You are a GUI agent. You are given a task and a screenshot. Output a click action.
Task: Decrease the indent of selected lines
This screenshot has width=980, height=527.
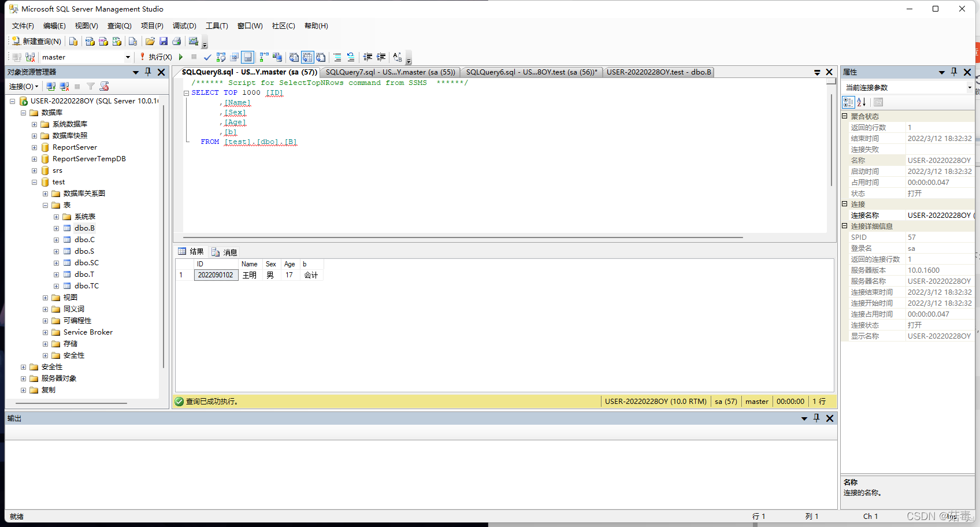coord(367,57)
